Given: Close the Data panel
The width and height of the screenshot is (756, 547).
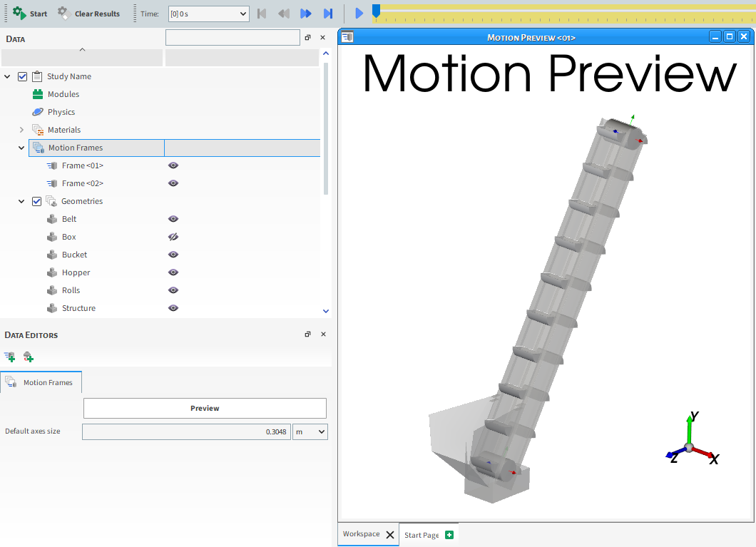Looking at the screenshot, I should (322, 37).
